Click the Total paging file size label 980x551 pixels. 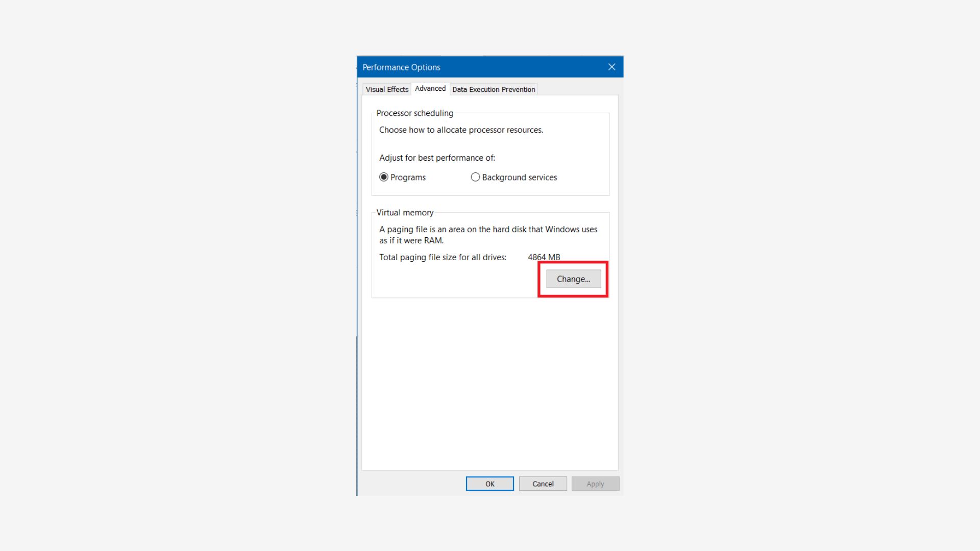(x=443, y=257)
